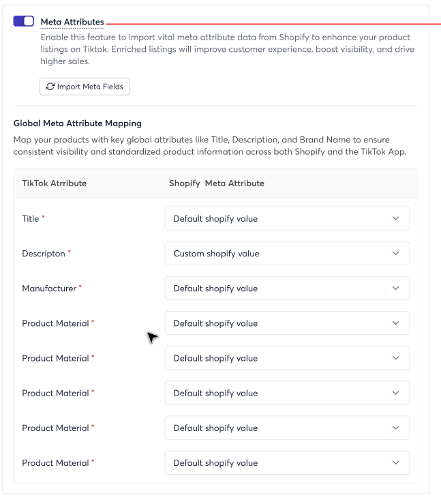
Task: Click the Manufacturer field label
Action: [x=49, y=288]
